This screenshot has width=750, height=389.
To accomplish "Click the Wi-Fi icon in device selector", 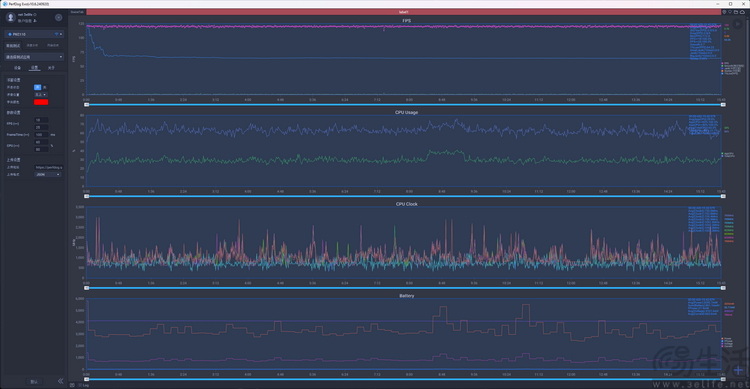I will [x=56, y=34].
